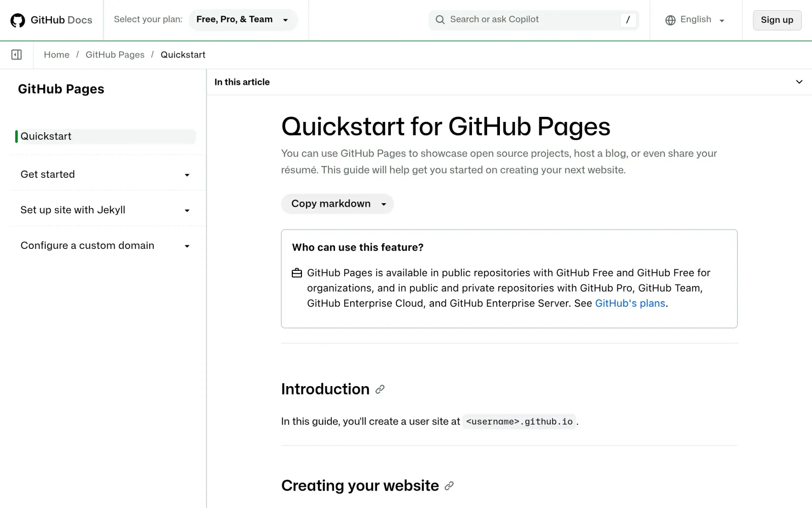Click the search magnifier icon

click(x=440, y=20)
